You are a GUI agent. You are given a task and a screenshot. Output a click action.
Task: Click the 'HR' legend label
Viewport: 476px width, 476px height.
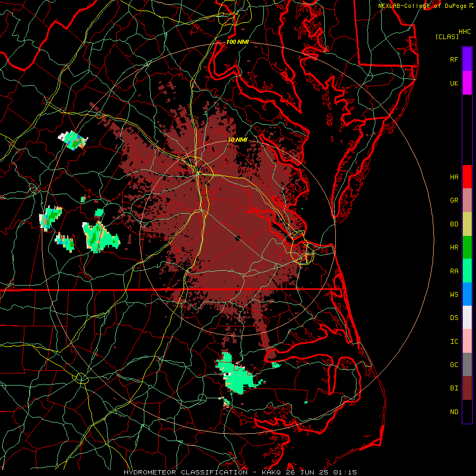coord(454,248)
